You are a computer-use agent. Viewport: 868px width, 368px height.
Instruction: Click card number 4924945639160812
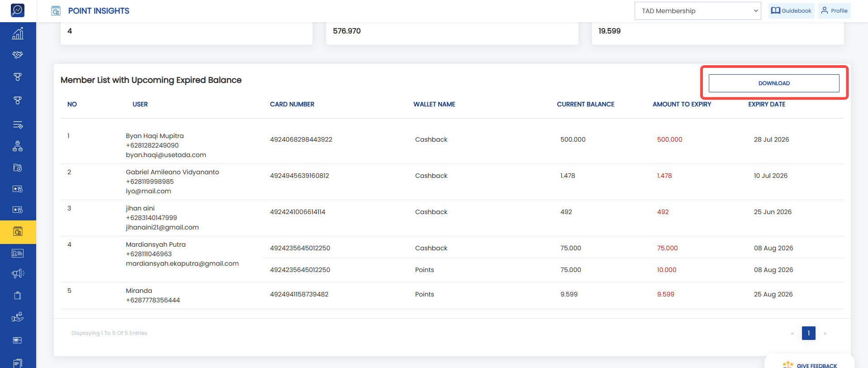(299, 176)
